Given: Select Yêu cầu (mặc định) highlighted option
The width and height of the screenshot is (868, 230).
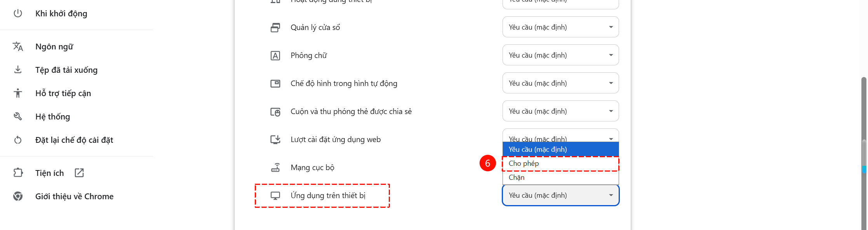Looking at the screenshot, I should (x=560, y=149).
